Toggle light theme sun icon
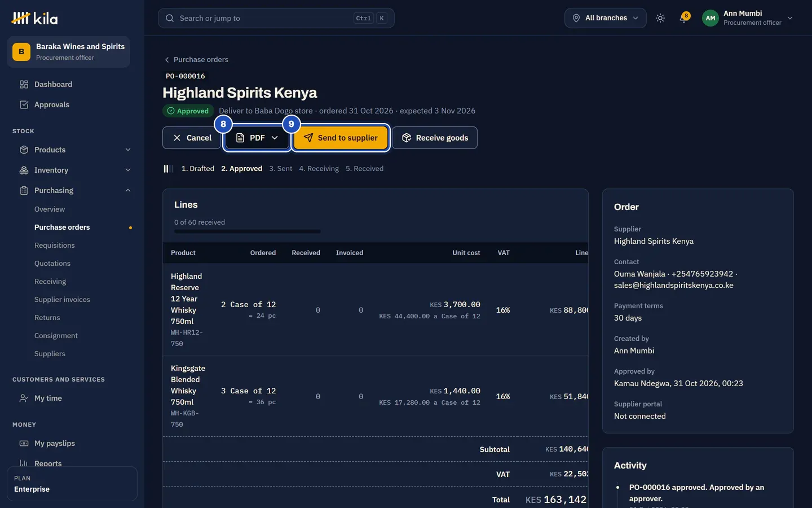This screenshot has width=812, height=508. coord(660,18)
